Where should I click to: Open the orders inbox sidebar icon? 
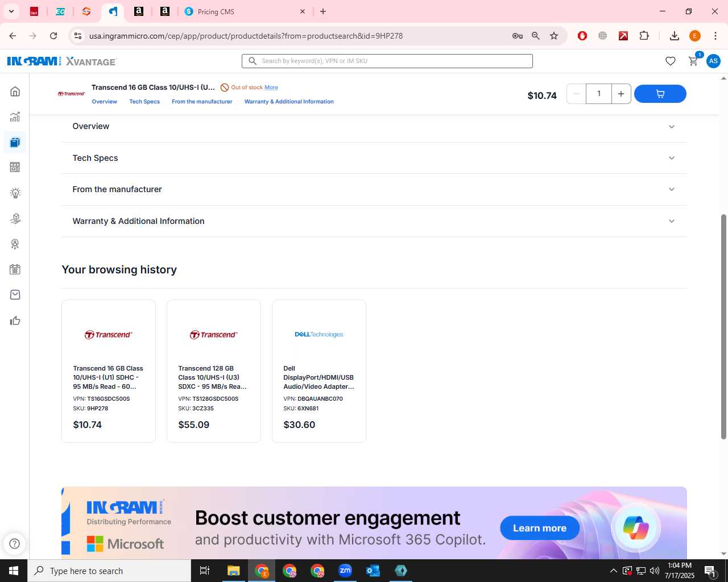coord(15,295)
